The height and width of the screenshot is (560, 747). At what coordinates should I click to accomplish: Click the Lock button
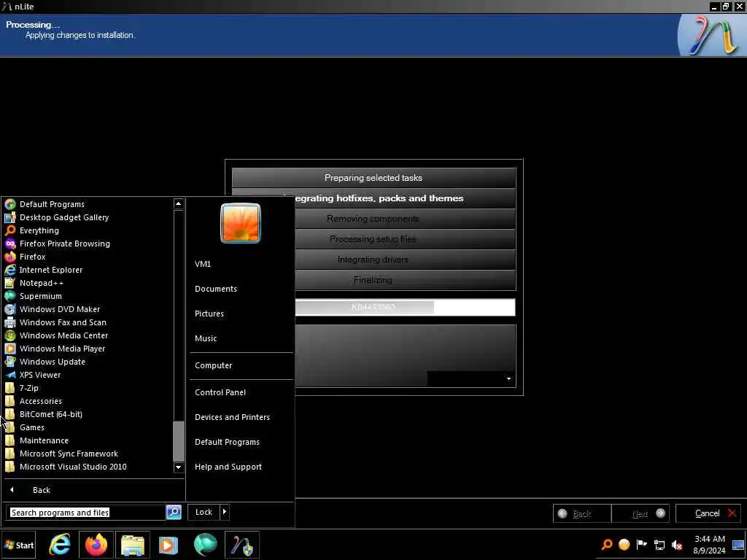(204, 512)
